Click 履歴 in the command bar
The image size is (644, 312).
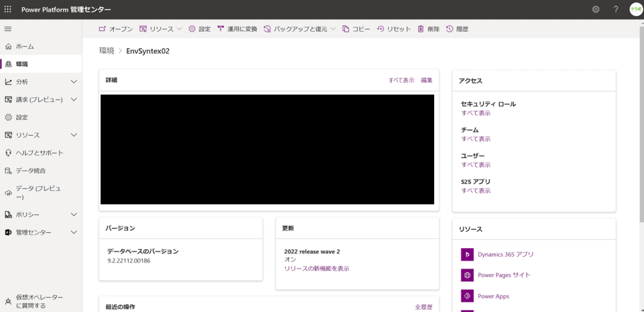coord(457,29)
